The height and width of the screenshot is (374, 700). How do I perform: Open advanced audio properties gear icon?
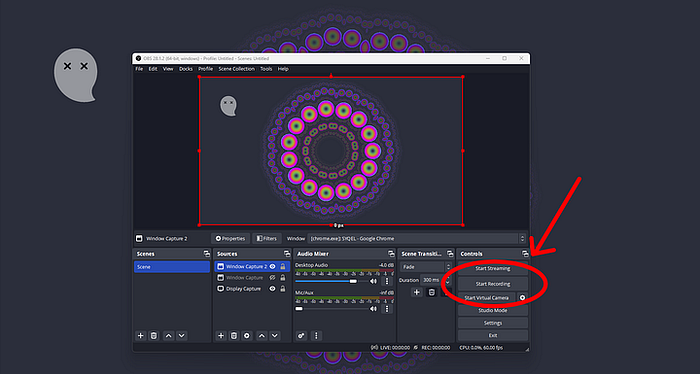(301, 336)
